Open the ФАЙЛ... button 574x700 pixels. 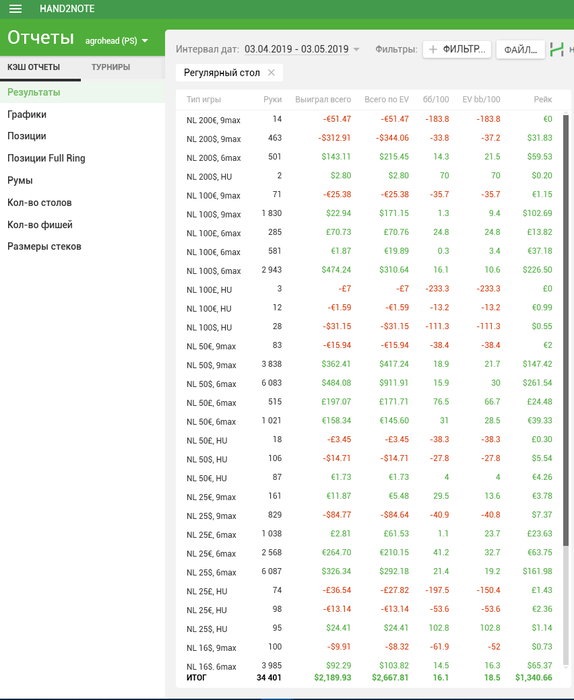pos(520,50)
